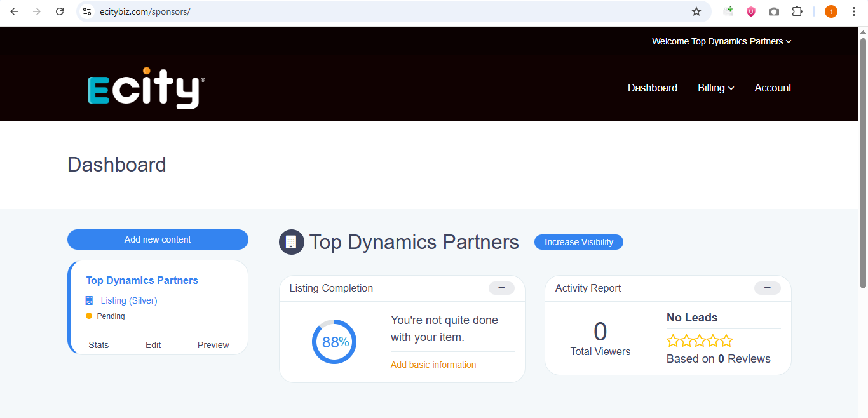The image size is (868, 418).
Task: Click the No Leads text
Action: pyautogui.click(x=692, y=318)
